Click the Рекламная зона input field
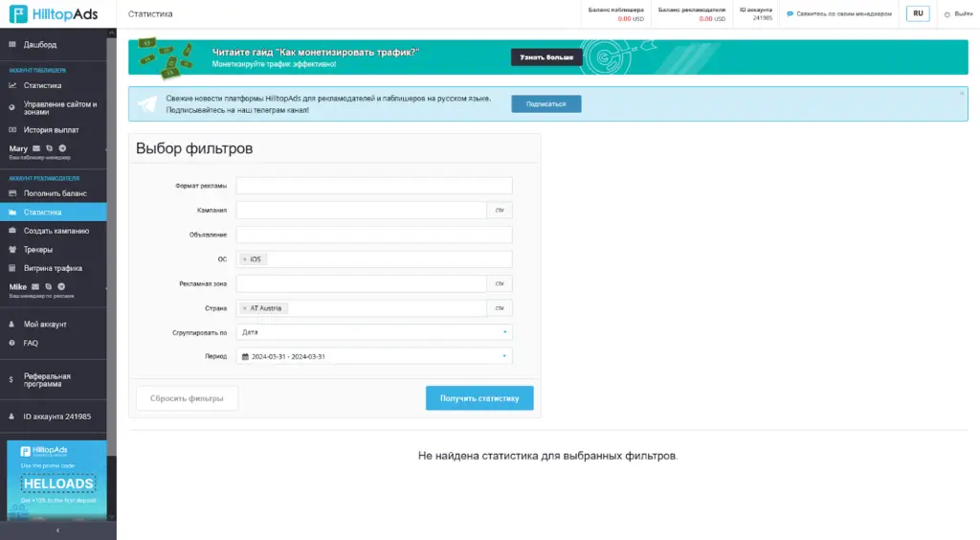980x540 pixels. [361, 283]
